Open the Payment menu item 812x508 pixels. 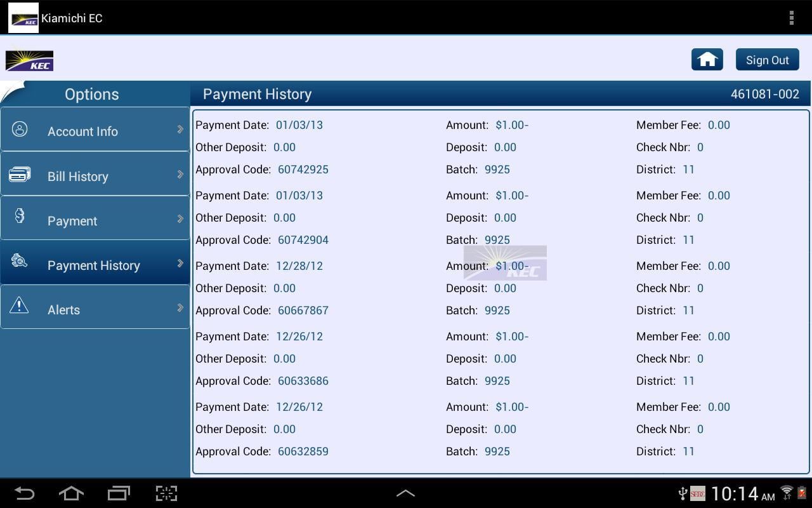[95, 218]
